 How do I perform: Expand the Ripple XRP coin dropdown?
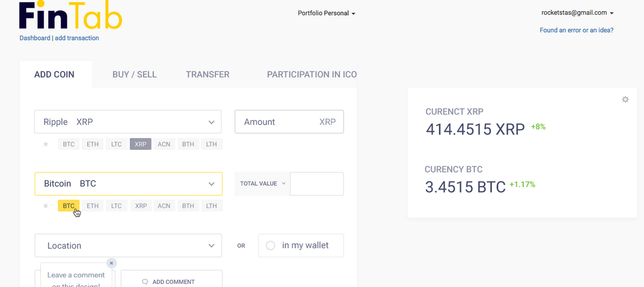tap(211, 122)
